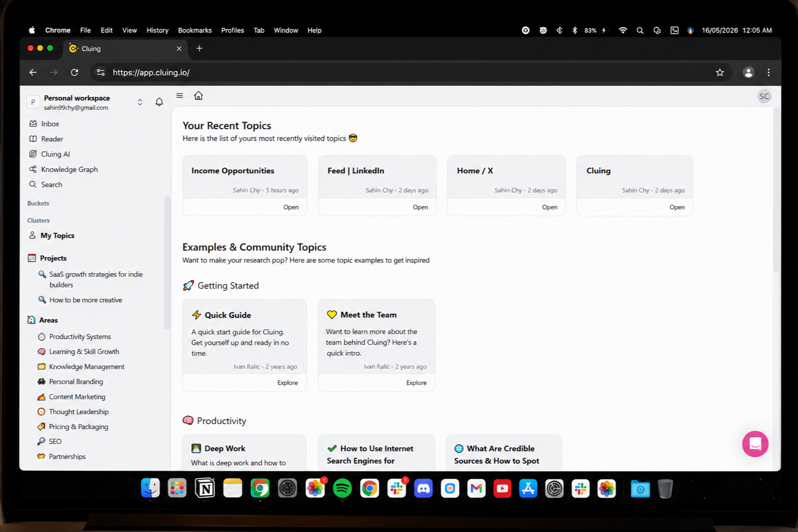Open the Reader view

click(46, 139)
